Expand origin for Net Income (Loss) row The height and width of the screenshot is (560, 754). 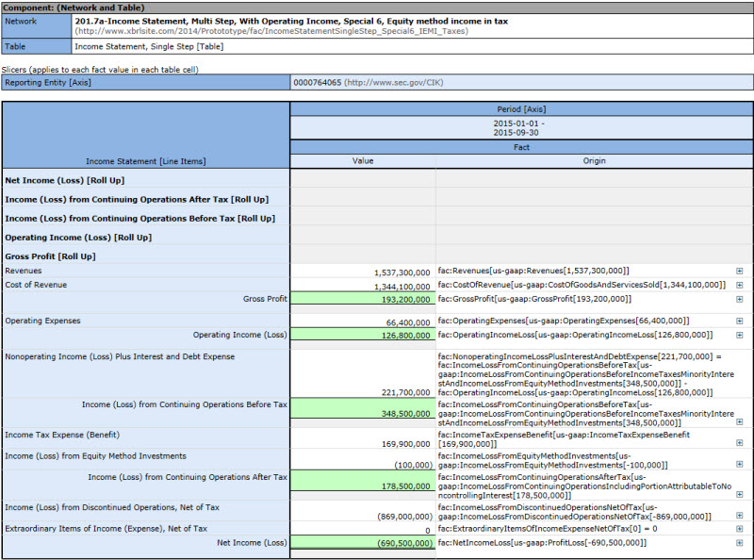tap(740, 543)
